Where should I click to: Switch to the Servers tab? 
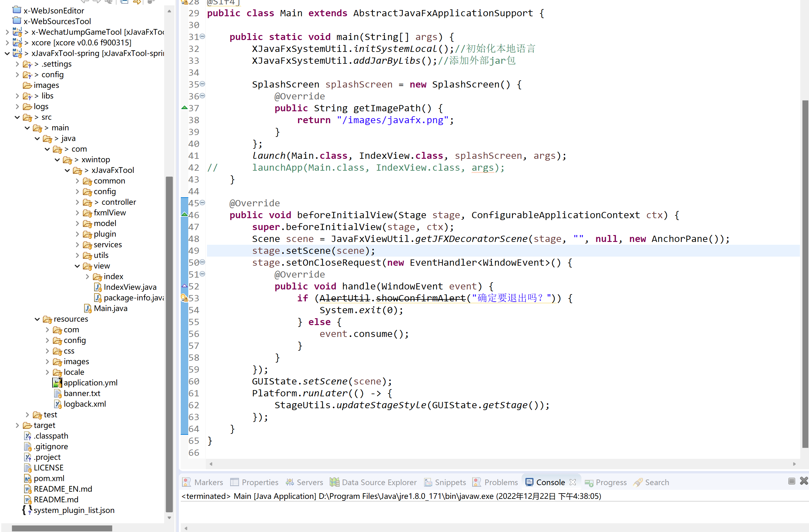click(304, 482)
